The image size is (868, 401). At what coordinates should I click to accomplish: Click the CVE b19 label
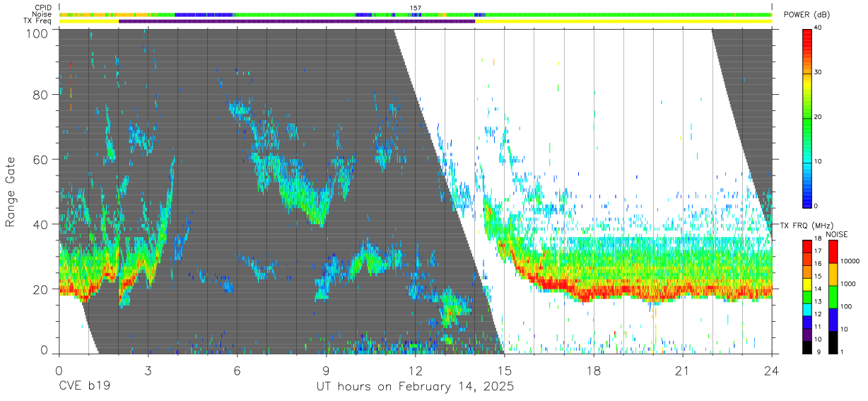point(84,387)
